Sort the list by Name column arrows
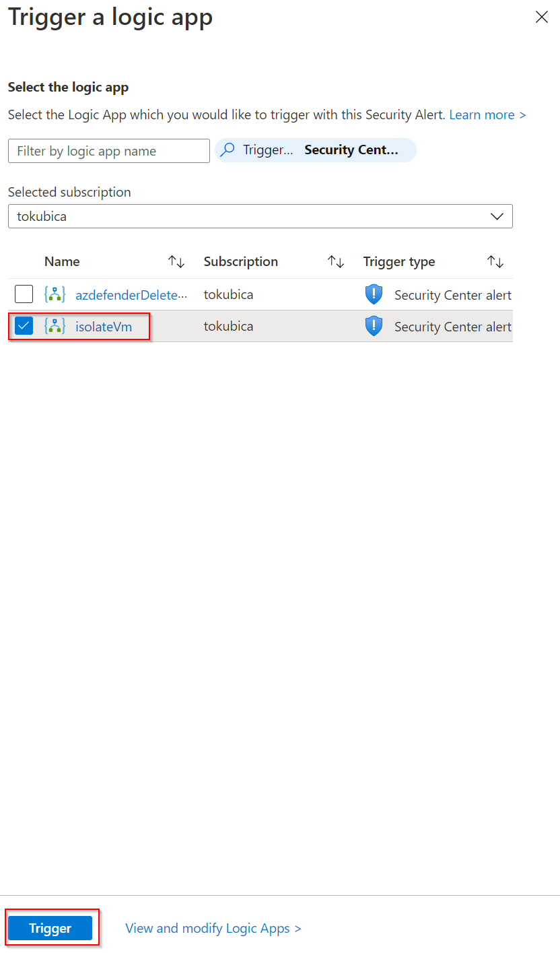The height and width of the screenshot is (953, 560). point(176,262)
